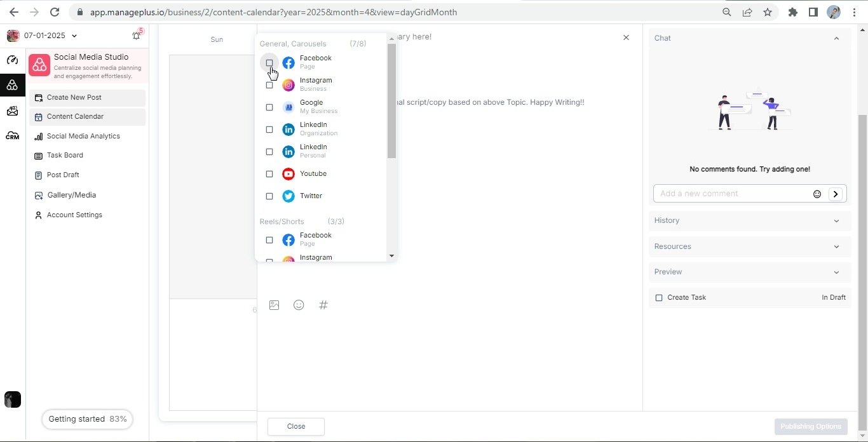
Task: Open the browser extensions puzzle icon
Action: point(793,12)
